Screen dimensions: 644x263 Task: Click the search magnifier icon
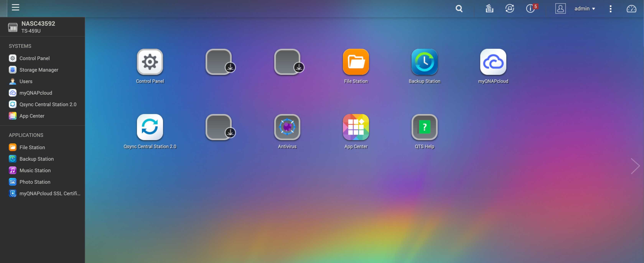coord(459,9)
